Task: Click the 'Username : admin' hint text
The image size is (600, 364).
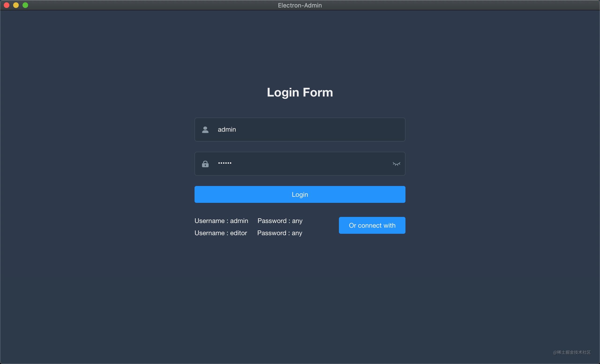Action: [x=221, y=221]
